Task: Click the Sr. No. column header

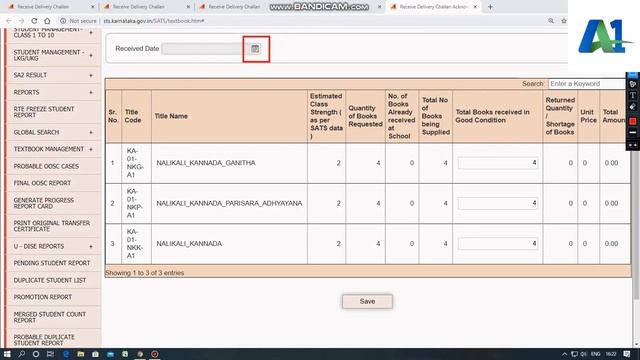Action: click(113, 116)
